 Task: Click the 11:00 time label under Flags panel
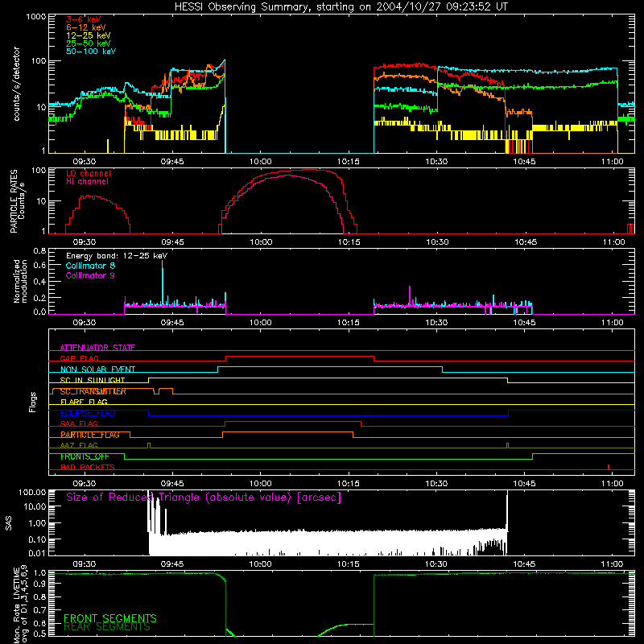[x=613, y=484]
